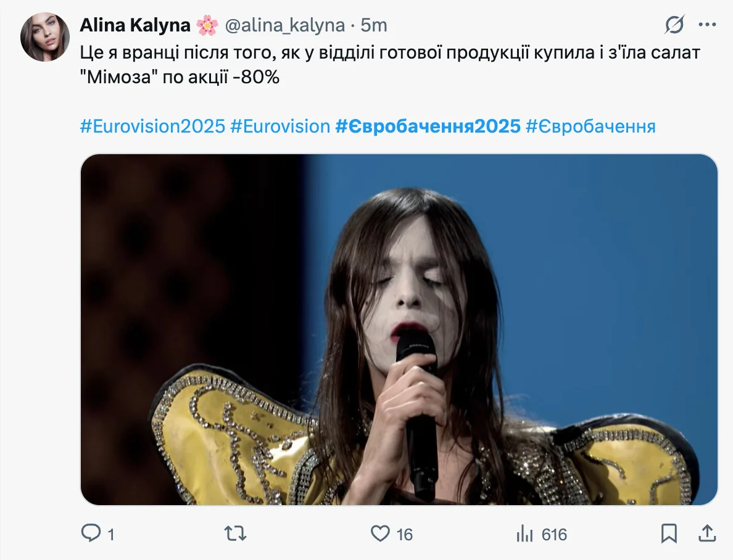Click the reply speech bubble icon

tap(91, 533)
